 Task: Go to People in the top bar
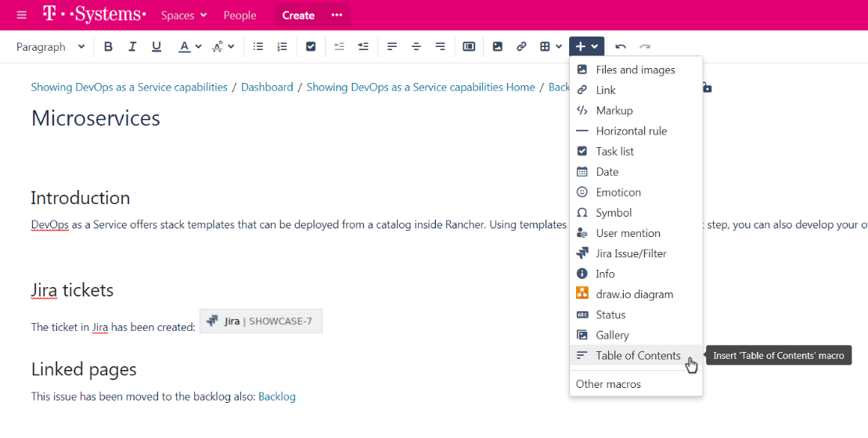point(240,16)
